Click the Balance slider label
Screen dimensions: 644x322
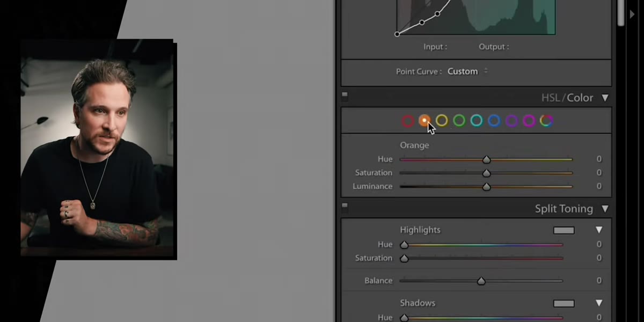pos(378,280)
